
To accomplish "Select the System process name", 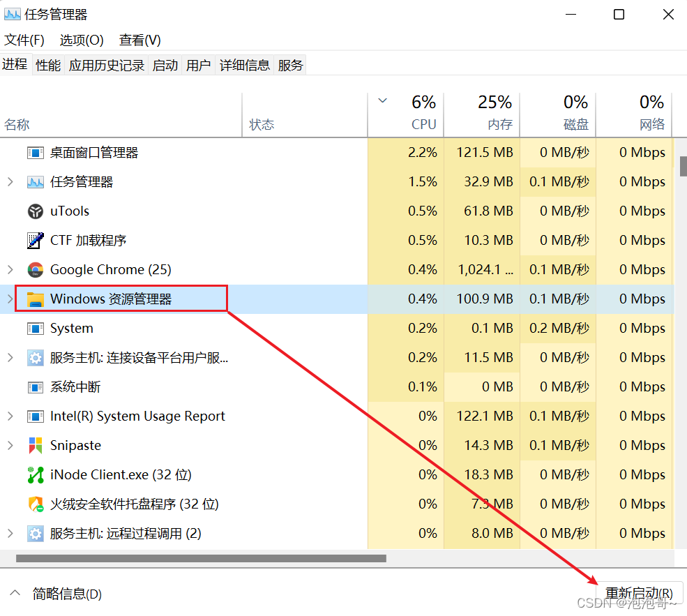I will (x=71, y=329).
